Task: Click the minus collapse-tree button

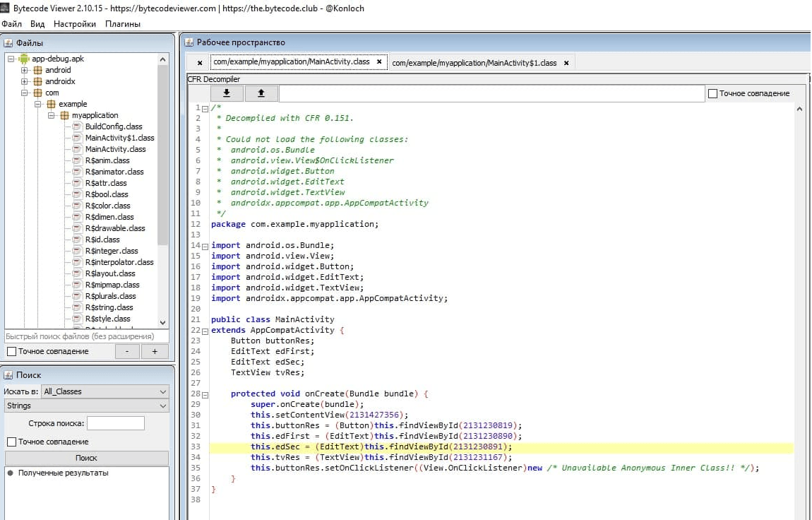Action: (x=127, y=351)
